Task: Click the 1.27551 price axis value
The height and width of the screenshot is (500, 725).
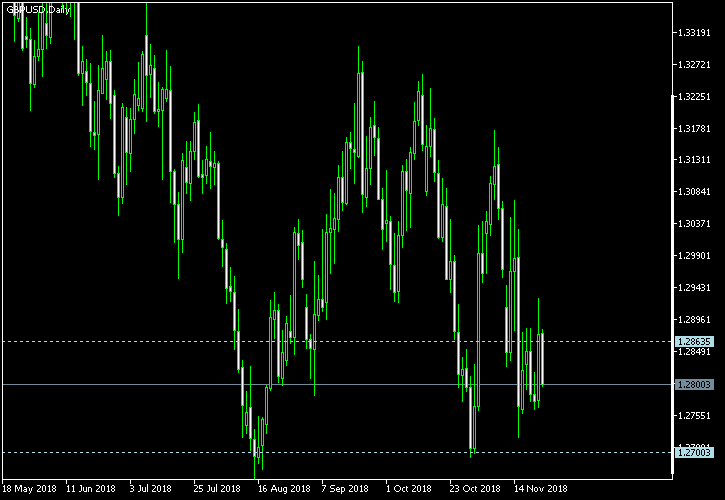Action: tap(694, 416)
